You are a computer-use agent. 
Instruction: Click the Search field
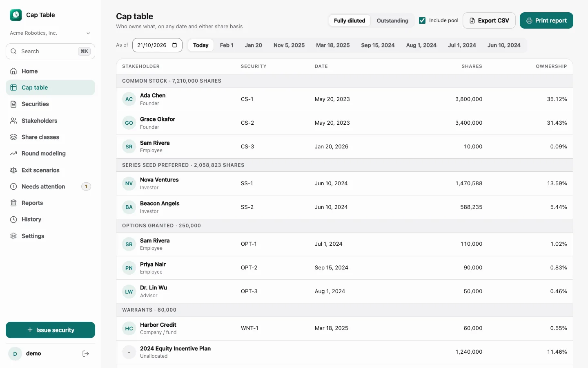point(50,51)
